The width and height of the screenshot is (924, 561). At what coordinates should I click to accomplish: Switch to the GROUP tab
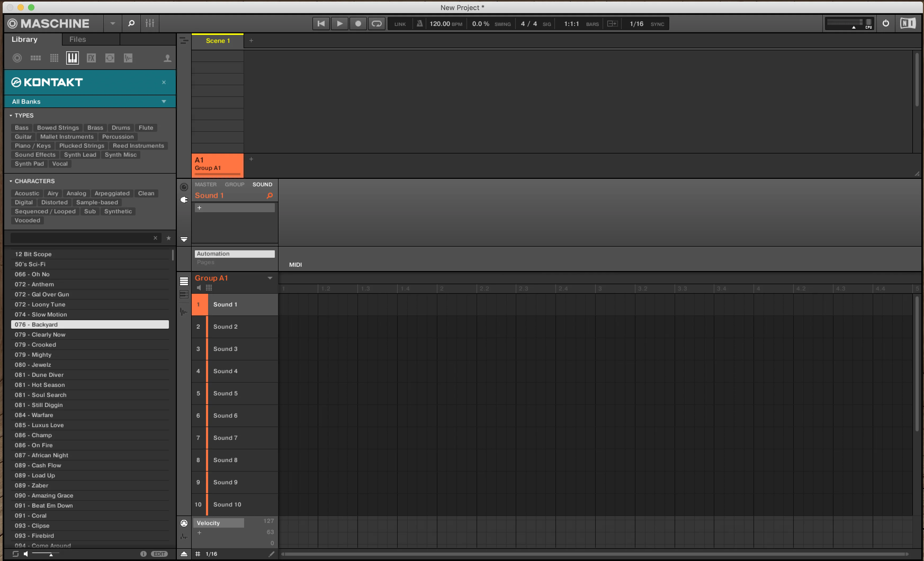tap(234, 184)
